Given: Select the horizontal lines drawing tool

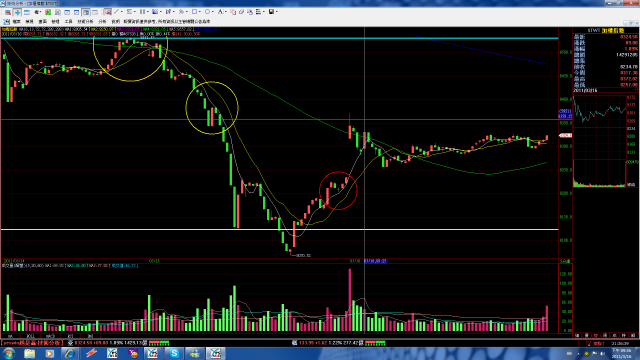Looking at the screenshot, I should pos(129,12).
